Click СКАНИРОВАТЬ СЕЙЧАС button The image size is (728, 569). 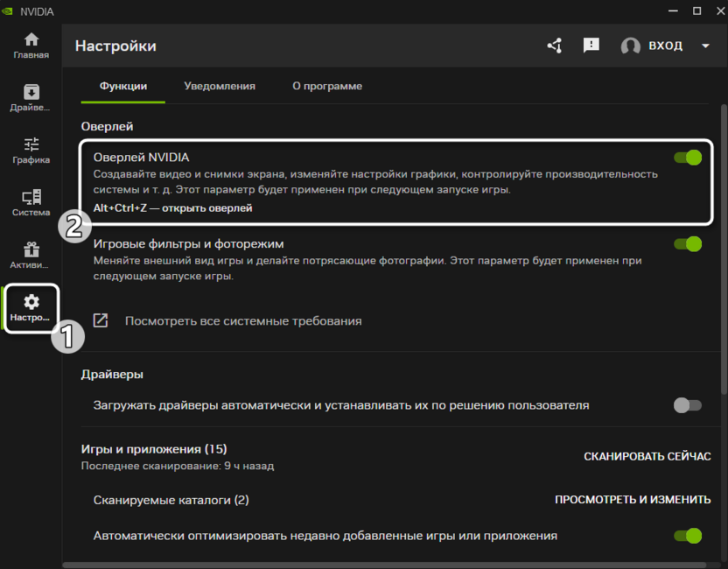tap(647, 457)
